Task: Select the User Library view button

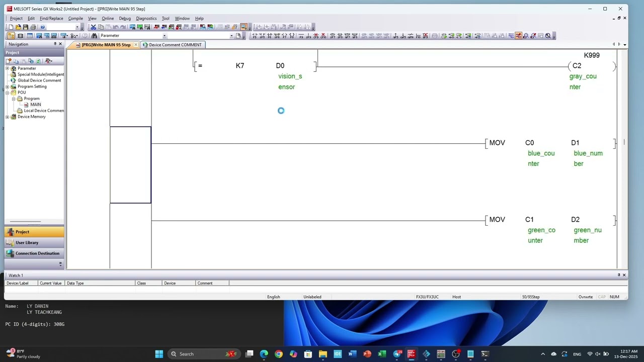Action: (34, 243)
